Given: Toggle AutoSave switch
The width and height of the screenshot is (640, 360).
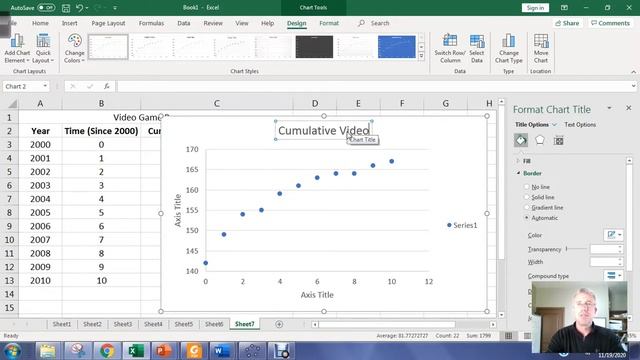Looking at the screenshot, I should (46, 8).
